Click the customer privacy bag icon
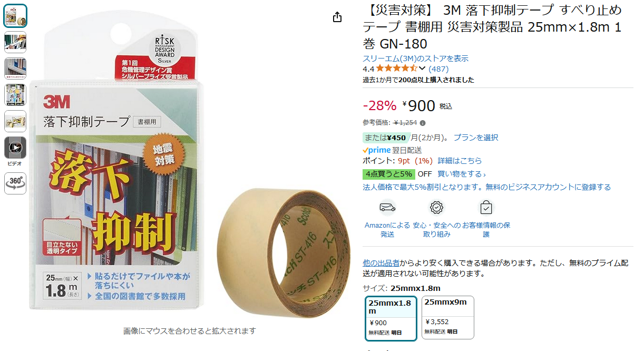Image resolution: width=644 pixels, height=351 pixels. 486,208
